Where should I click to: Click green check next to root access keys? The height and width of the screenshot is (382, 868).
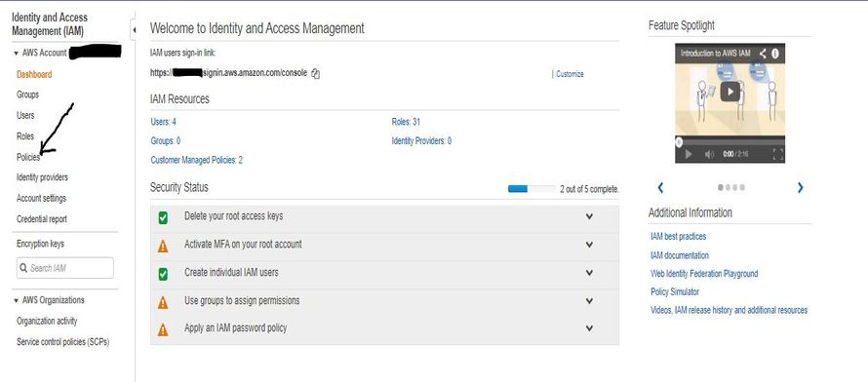(x=163, y=218)
